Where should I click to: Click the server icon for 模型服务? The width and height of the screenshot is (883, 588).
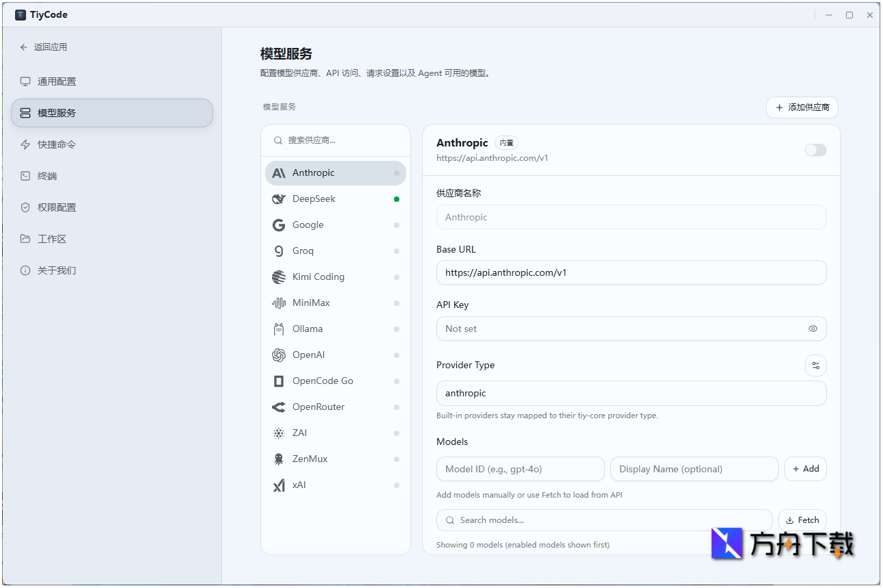coord(25,113)
